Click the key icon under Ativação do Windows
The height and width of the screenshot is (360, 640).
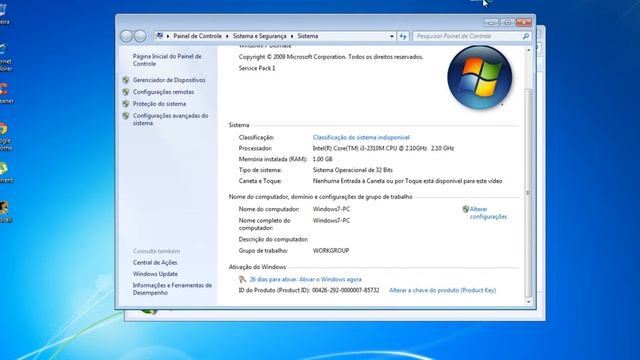tap(242, 280)
